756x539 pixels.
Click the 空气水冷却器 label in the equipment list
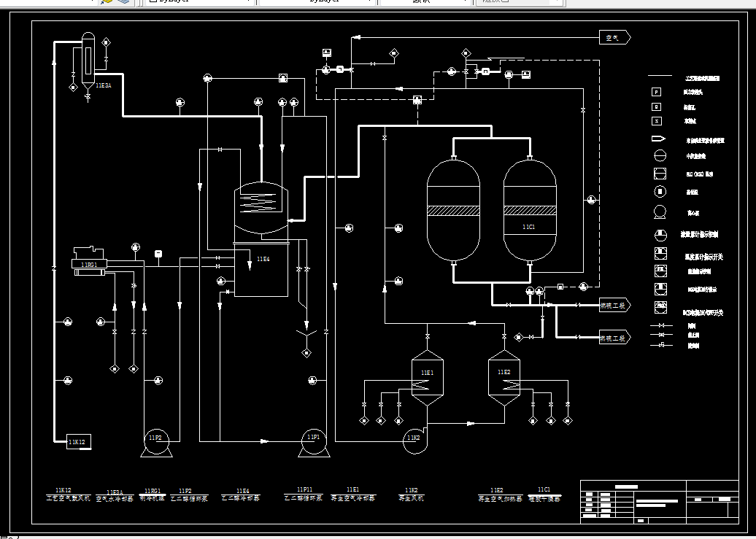(115, 499)
